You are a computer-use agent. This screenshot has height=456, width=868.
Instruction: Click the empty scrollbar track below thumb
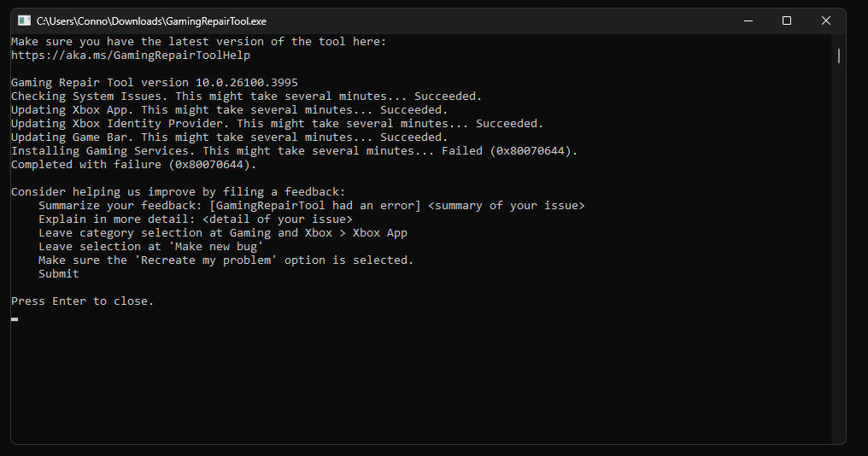click(x=839, y=252)
